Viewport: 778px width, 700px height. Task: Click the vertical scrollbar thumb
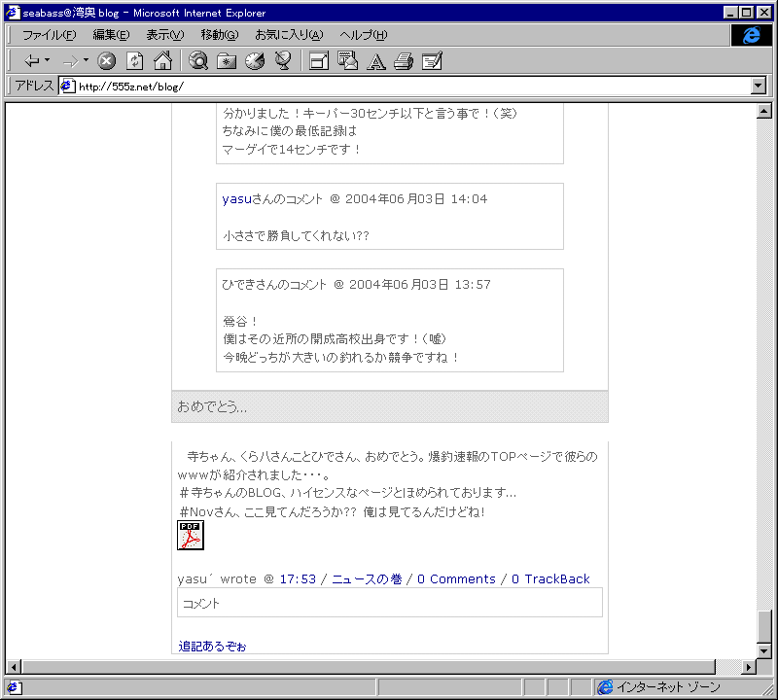(764, 626)
